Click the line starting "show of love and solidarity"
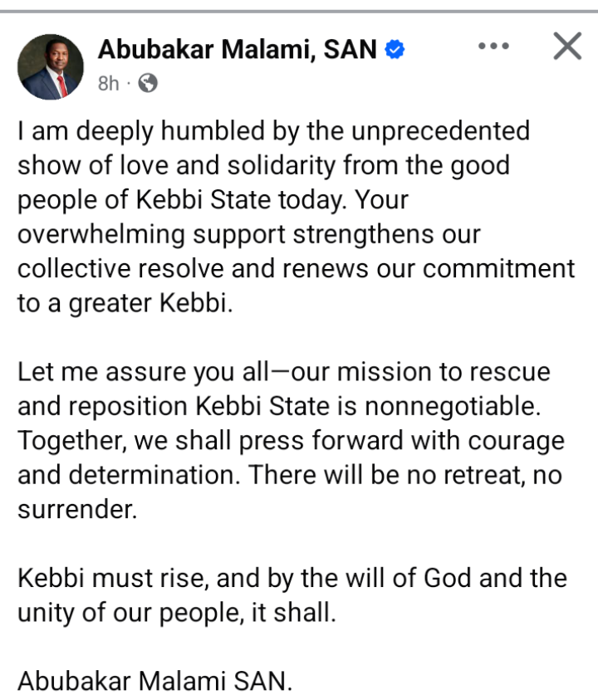This screenshot has height=700, width=598. point(262,165)
